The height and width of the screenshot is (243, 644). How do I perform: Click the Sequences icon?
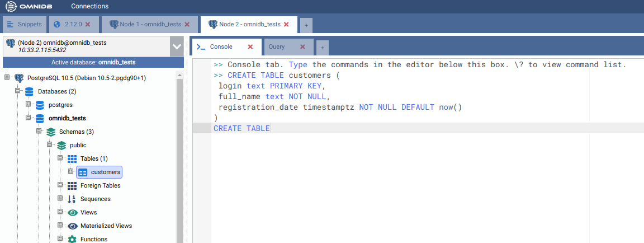pos(72,199)
